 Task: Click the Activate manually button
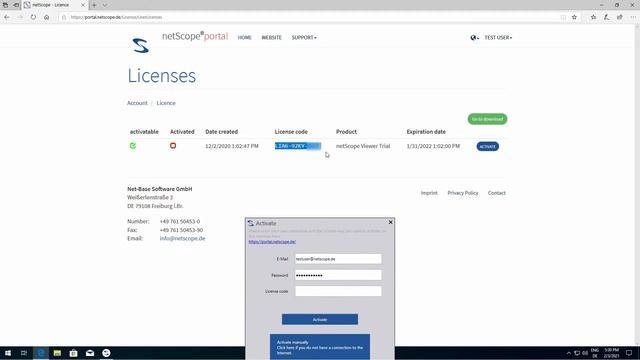pyautogui.click(x=320, y=347)
